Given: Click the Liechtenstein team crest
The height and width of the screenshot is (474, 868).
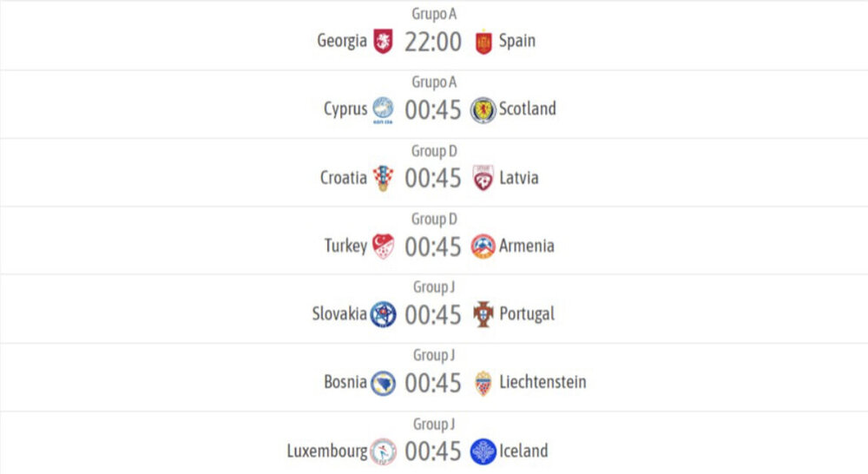Looking at the screenshot, I should coord(483,383).
